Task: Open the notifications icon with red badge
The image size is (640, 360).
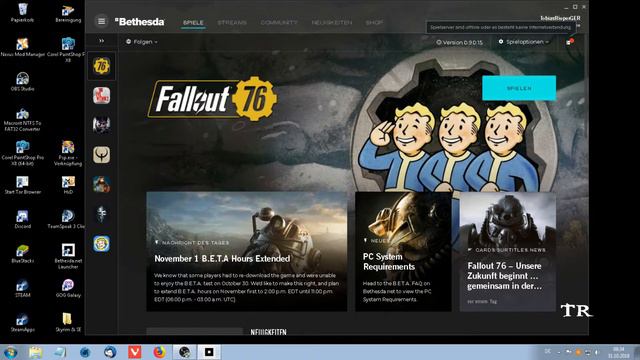Action: (x=570, y=42)
